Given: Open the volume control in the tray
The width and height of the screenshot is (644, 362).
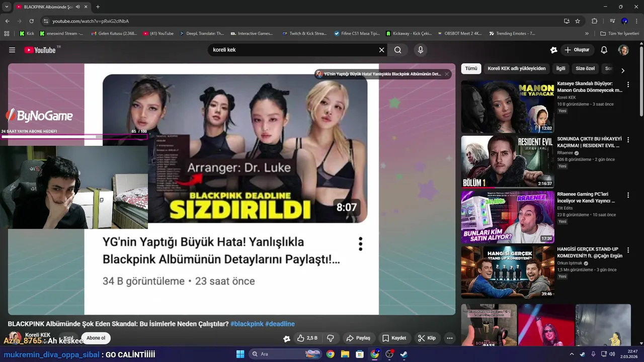Looking at the screenshot, I should [612, 354].
